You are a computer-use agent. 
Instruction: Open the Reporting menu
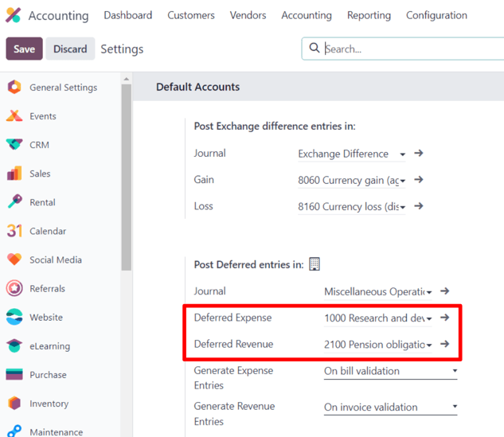(369, 15)
